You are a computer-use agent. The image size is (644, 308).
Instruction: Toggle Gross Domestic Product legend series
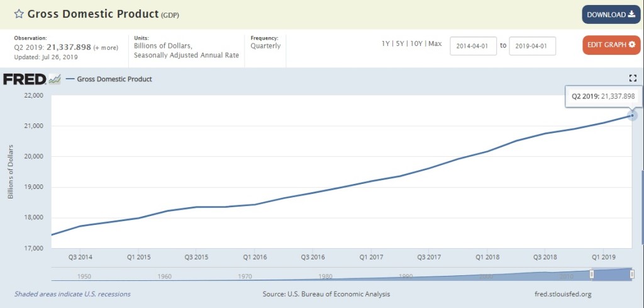coord(113,79)
